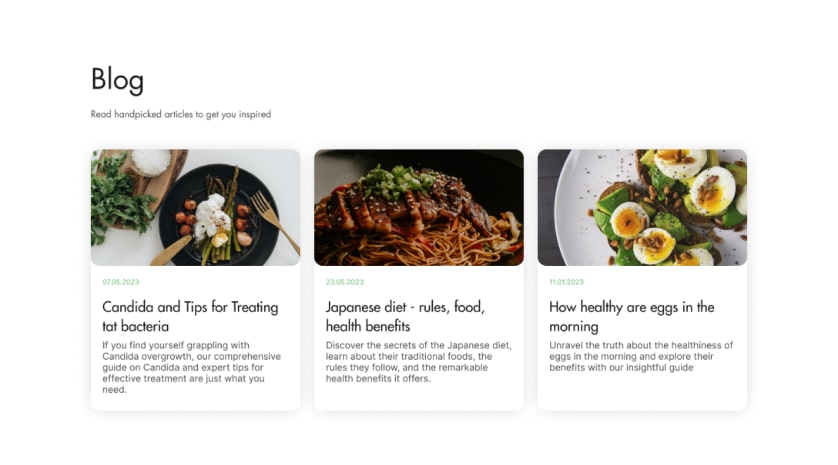This screenshot has height=465, width=838.
Task: Open 'Candida and Tips for Treating' article title
Action: click(190, 316)
